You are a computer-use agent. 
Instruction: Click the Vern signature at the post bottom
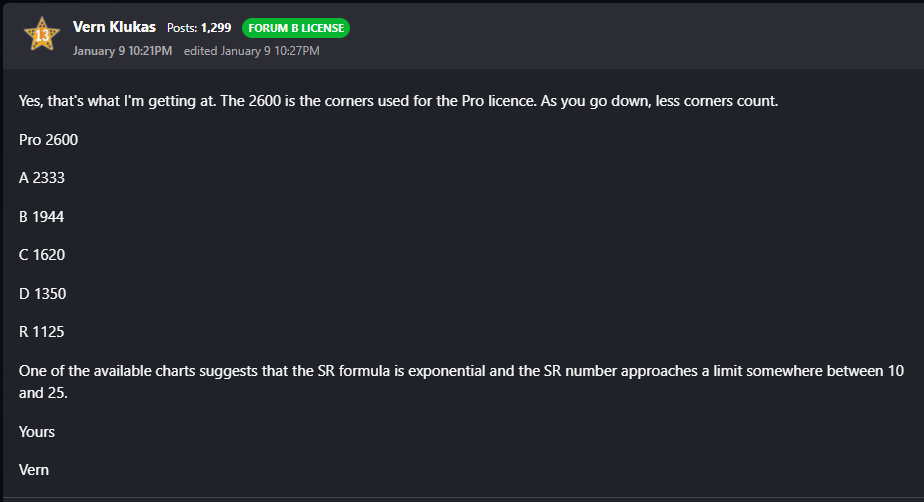click(34, 470)
